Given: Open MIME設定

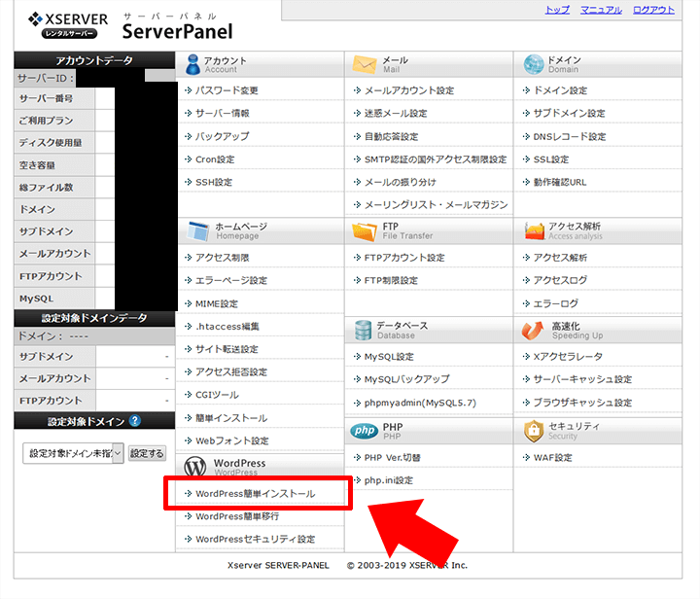Looking at the screenshot, I should [x=217, y=303].
